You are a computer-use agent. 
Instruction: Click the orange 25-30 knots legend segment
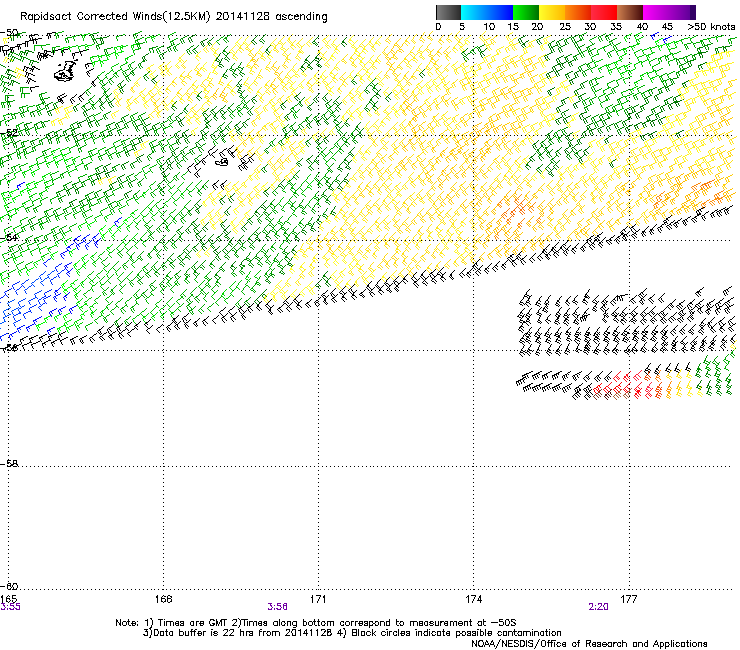click(578, 12)
